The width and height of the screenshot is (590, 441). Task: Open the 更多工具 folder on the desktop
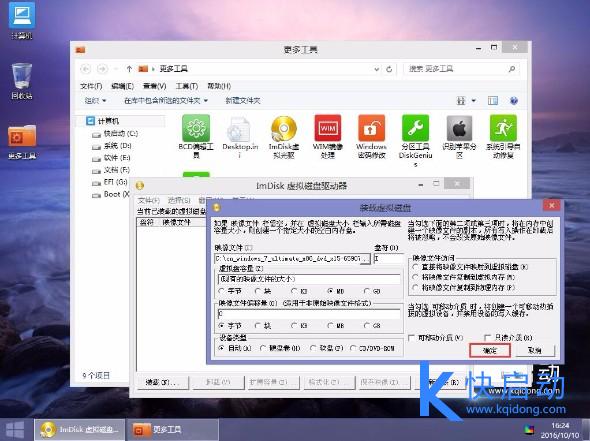(22, 142)
